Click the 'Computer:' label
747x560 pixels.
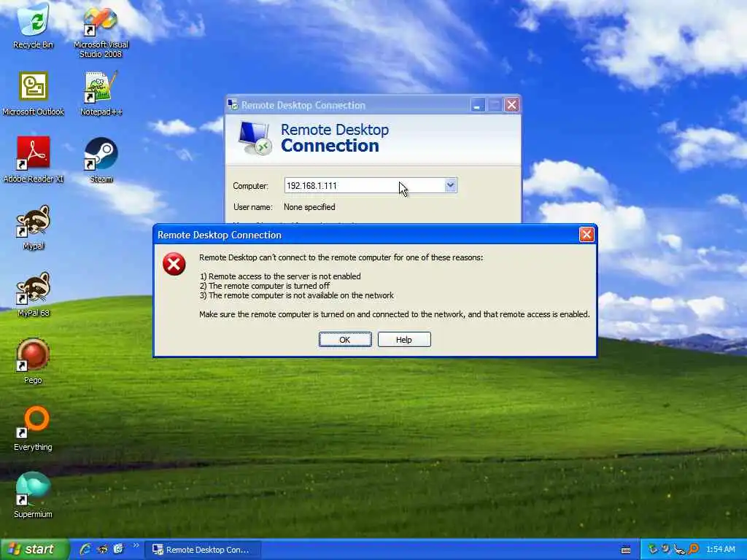[x=250, y=186]
